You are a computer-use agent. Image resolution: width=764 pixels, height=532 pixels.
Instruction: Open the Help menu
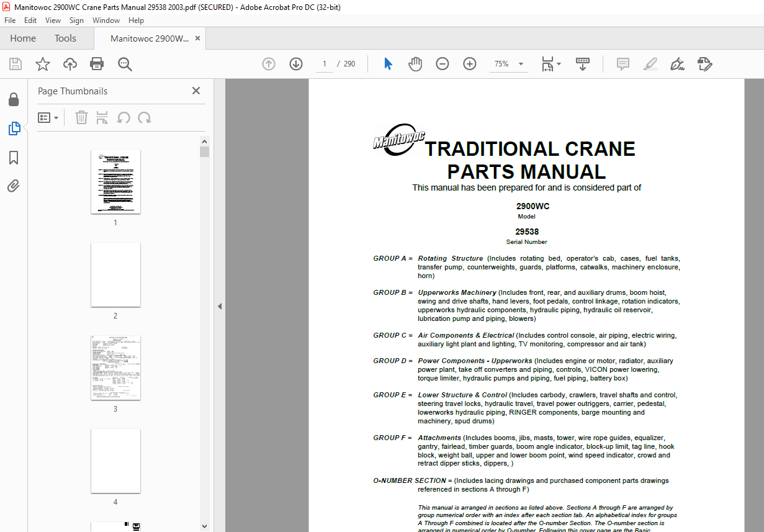pyautogui.click(x=136, y=20)
